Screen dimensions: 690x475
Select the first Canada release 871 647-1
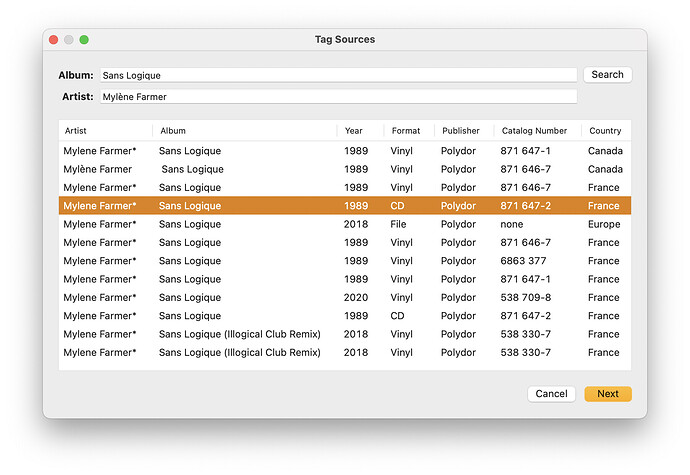tap(345, 151)
